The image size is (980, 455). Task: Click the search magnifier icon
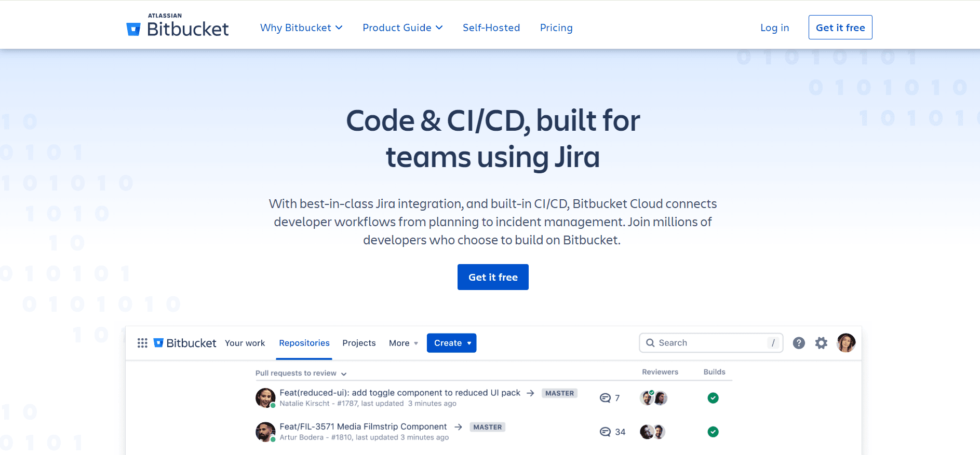[650, 343]
